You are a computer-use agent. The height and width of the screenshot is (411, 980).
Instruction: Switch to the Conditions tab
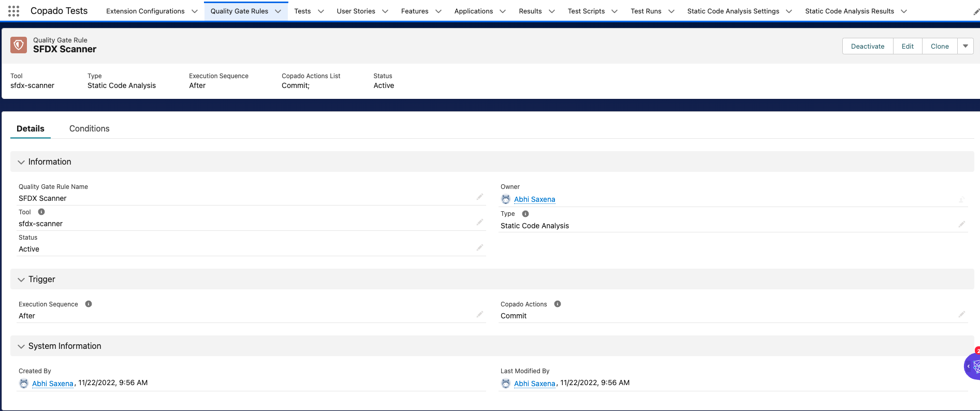coord(90,128)
